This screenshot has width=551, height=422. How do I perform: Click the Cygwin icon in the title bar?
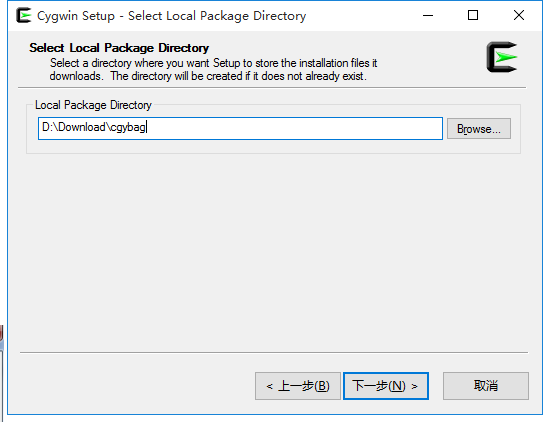24,15
